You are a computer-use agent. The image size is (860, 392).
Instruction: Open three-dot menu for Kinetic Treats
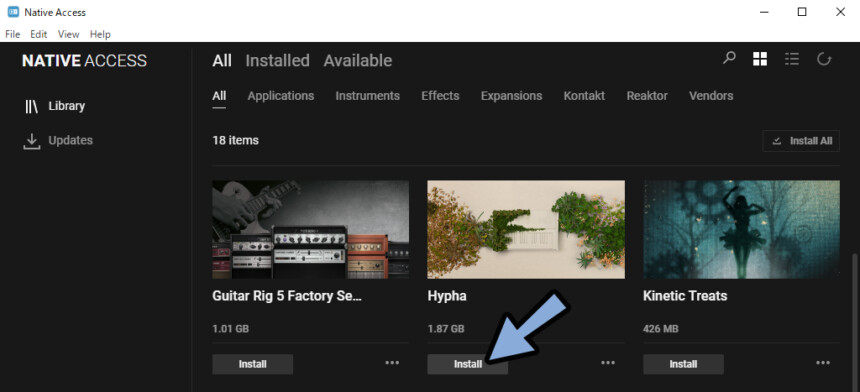pyautogui.click(x=823, y=362)
